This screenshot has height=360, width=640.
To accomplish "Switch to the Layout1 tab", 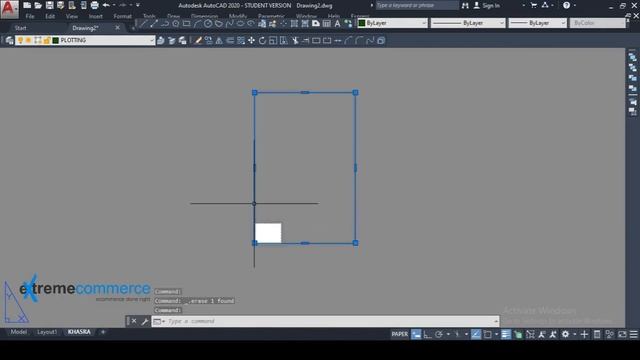I will coord(47,332).
